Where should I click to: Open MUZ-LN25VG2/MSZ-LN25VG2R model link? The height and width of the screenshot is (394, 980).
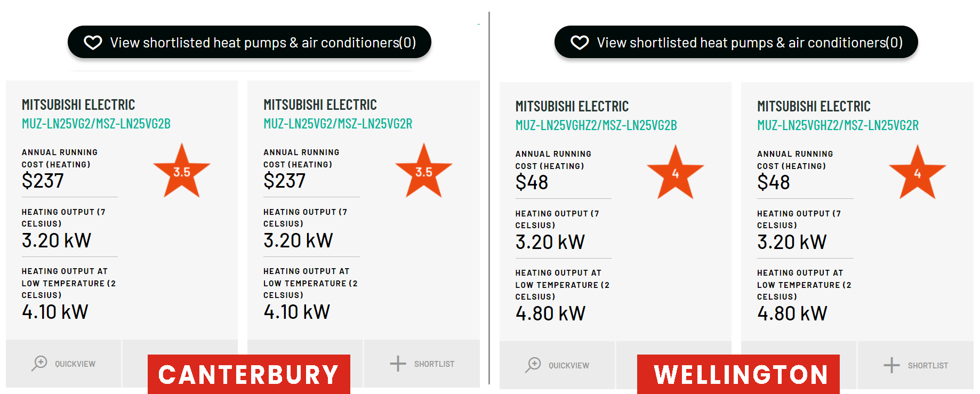point(338,124)
